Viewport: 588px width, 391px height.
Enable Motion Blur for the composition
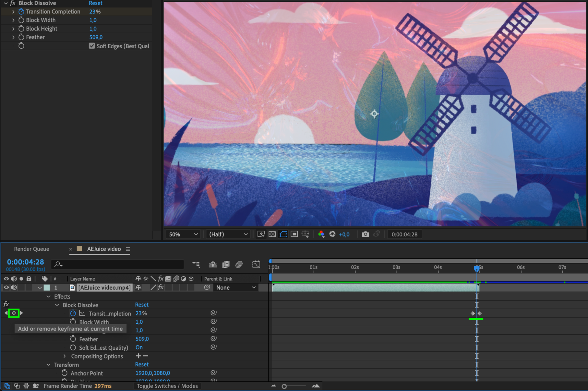click(x=239, y=264)
